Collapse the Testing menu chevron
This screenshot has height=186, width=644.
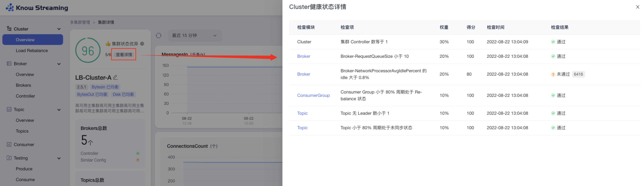[x=59, y=158]
